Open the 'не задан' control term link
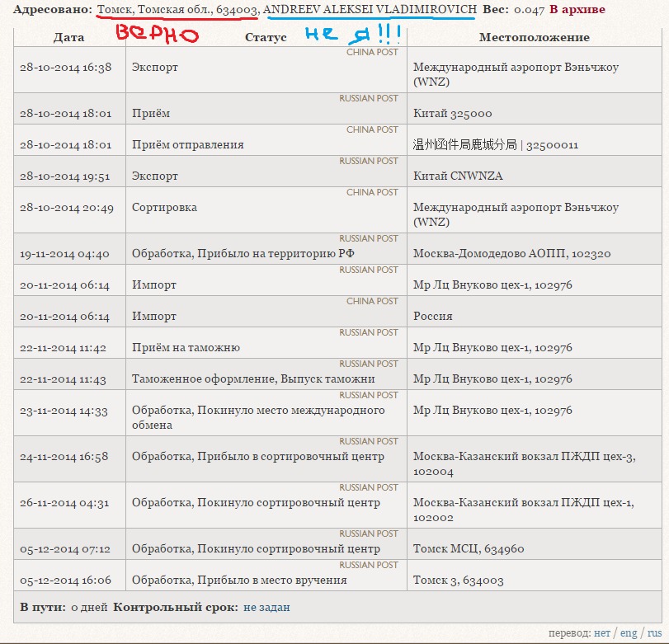Screen dimensions: 669x644 coord(266,607)
